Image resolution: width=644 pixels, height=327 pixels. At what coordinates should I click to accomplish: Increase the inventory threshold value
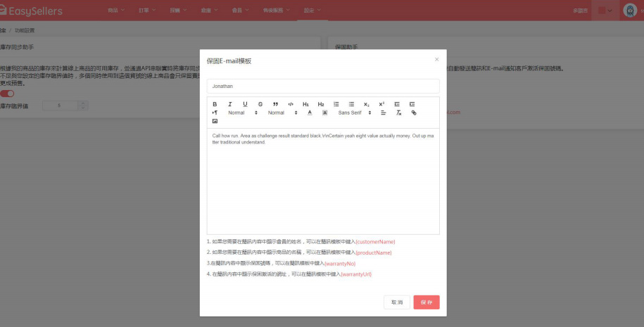(83, 103)
